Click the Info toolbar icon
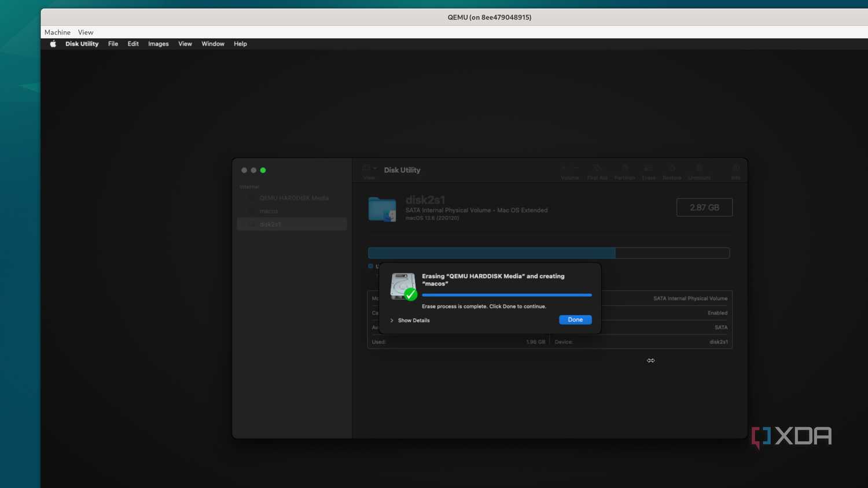This screenshot has width=868, height=488. (736, 172)
